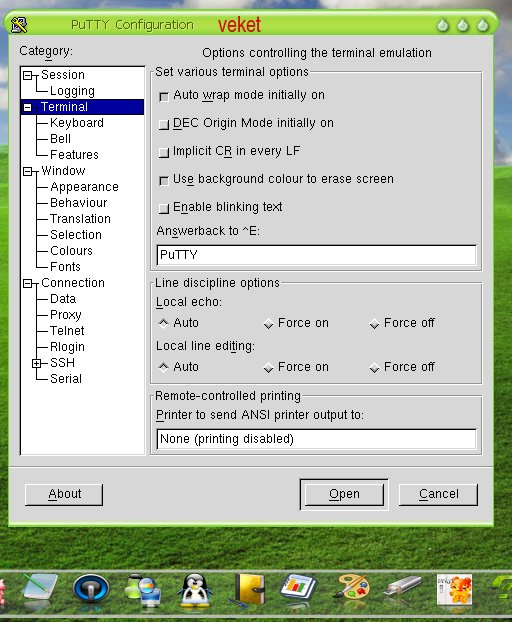Open the notepad with pencil dock icon
The width and height of the screenshot is (512, 622).
coord(40,587)
